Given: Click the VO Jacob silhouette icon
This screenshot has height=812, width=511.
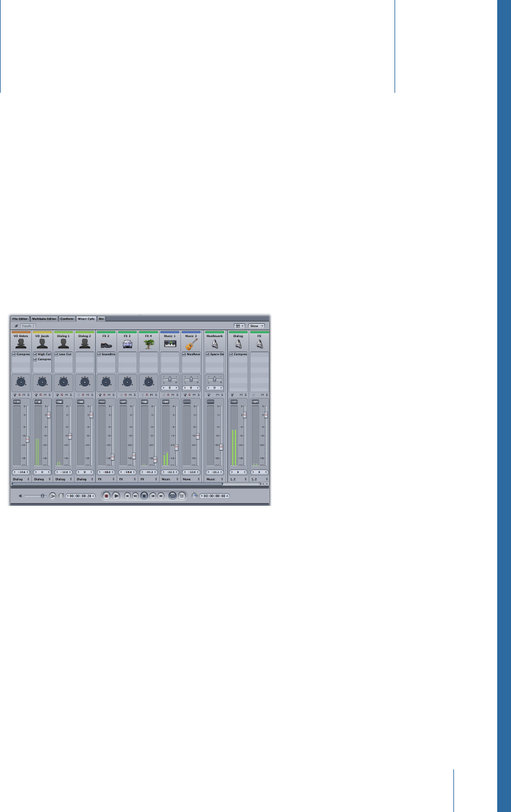Looking at the screenshot, I should pos(42,343).
